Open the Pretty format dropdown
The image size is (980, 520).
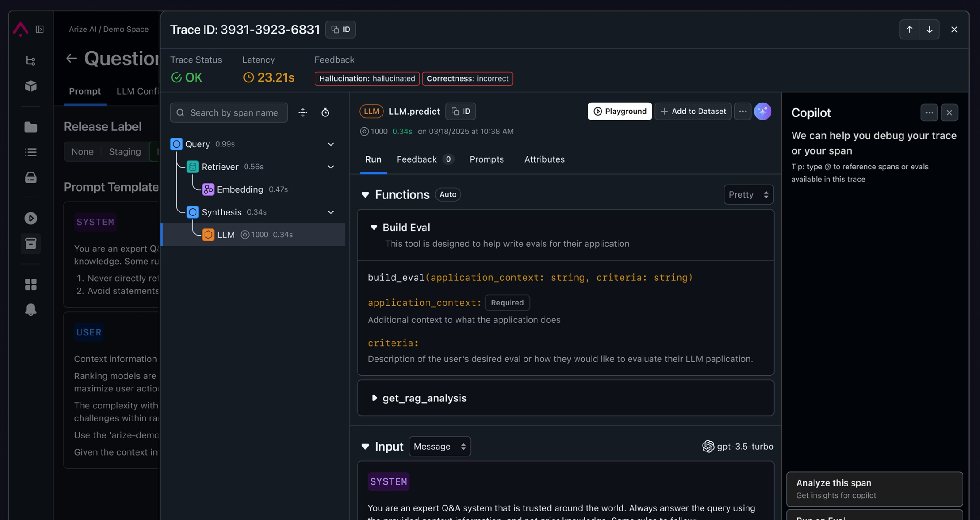click(748, 194)
